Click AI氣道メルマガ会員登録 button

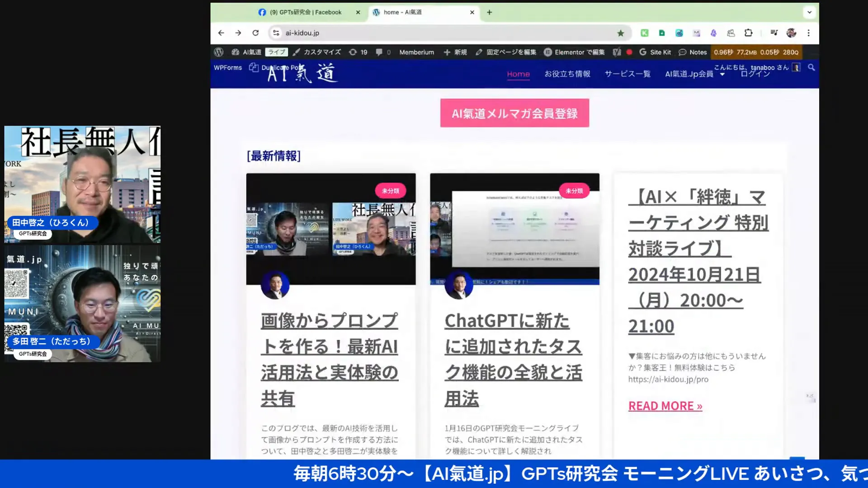pyautogui.click(x=514, y=113)
